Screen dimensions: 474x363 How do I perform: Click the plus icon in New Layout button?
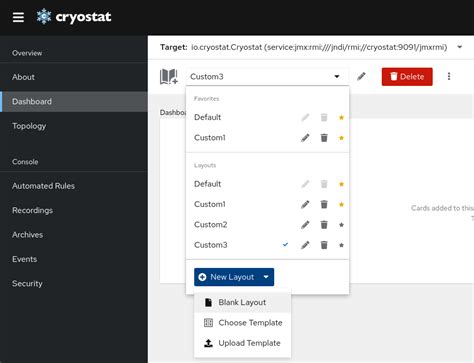point(202,277)
